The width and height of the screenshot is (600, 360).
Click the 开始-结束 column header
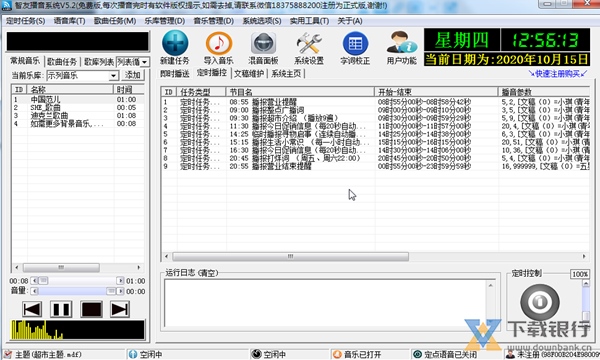coord(436,92)
